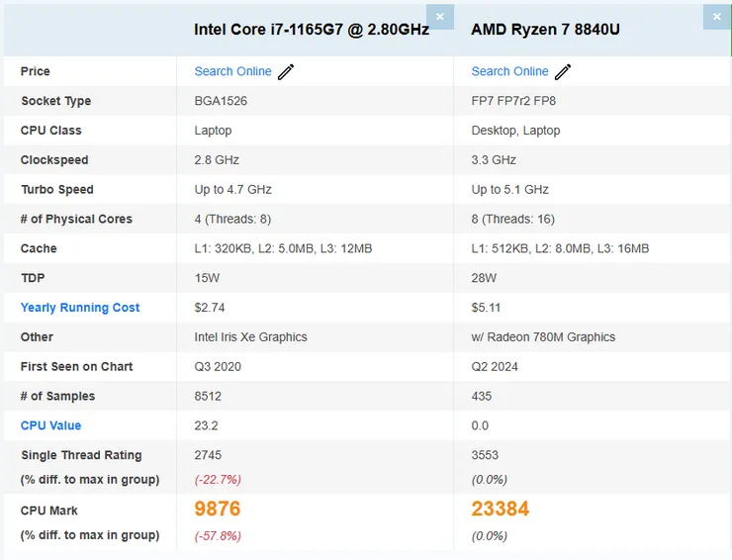Select turbo value Up to 4.7 GHz
This screenshot has width=732, height=560.
(x=232, y=190)
